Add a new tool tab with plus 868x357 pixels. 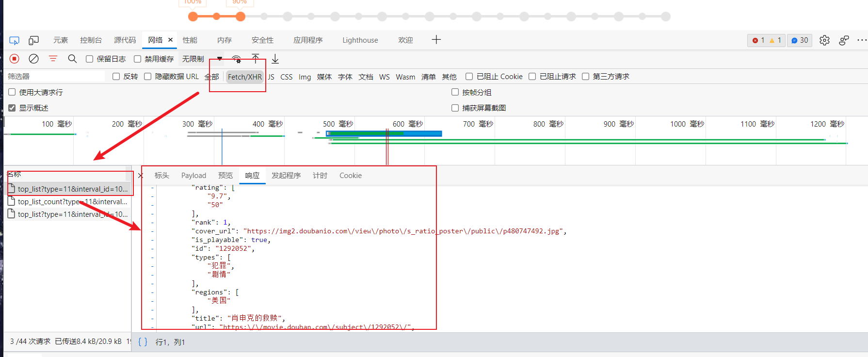point(436,40)
